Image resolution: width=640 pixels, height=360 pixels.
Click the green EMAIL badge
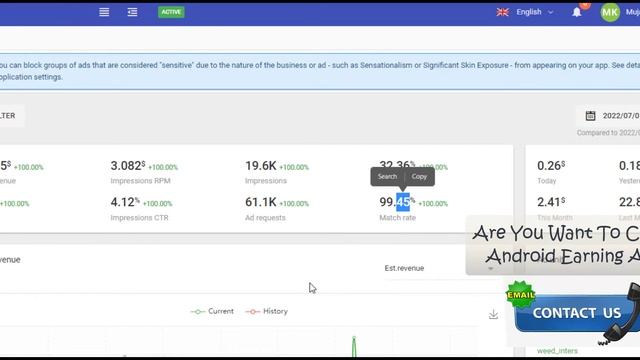click(521, 294)
